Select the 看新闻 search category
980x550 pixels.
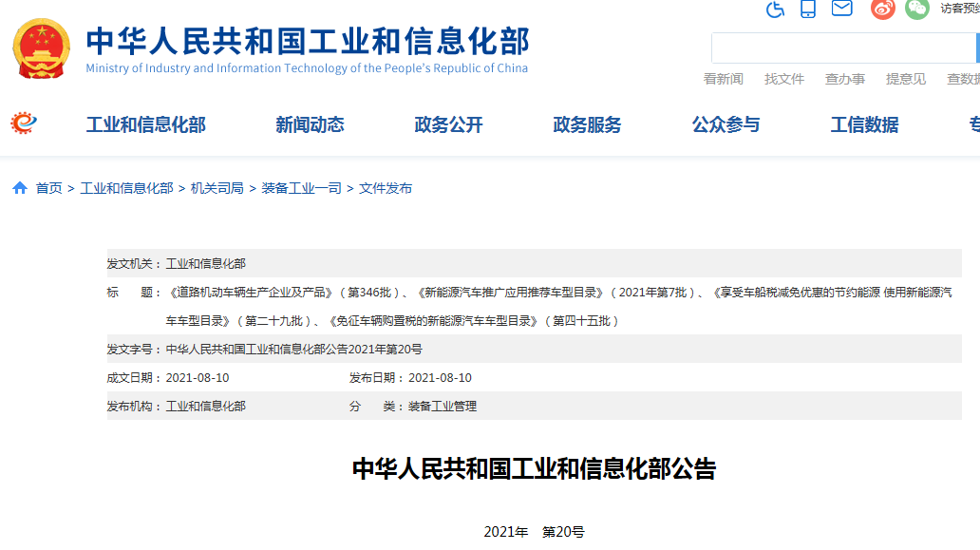pos(723,79)
